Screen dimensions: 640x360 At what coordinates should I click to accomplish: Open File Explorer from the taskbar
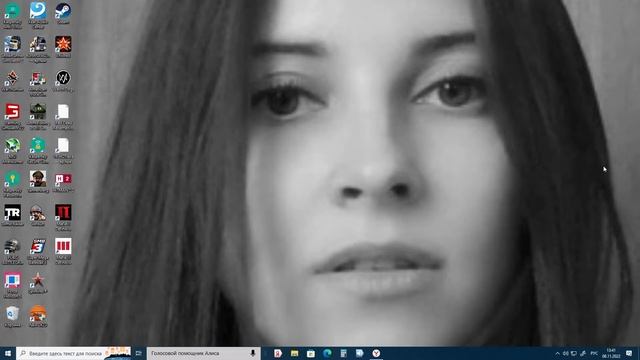pyautogui.click(x=294, y=353)
